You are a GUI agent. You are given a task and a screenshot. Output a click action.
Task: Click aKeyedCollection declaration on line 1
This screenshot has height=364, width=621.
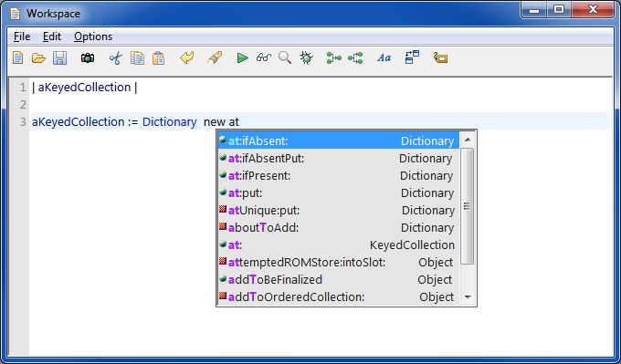point(84,87)
